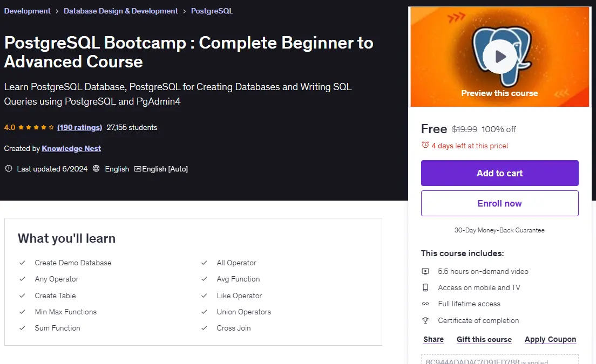This screenshot has height=364, width=596.
Task: Click the Cross Join list item
Action: [233, 328]
